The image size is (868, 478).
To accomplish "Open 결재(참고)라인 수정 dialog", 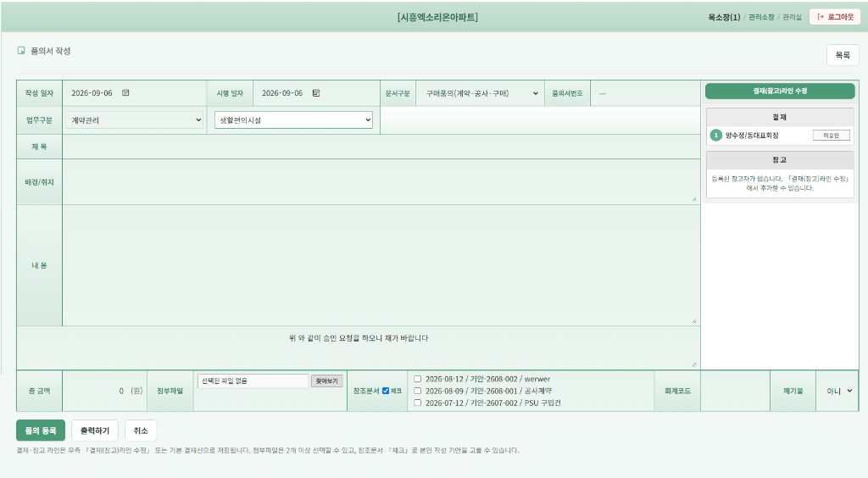I will coord(780,91).
